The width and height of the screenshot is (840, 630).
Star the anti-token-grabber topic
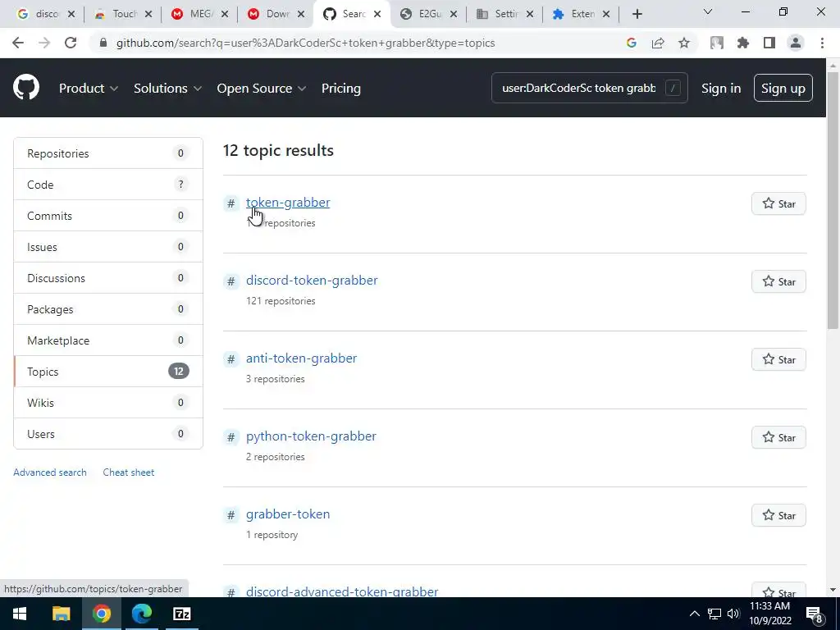tap(778, 359)
